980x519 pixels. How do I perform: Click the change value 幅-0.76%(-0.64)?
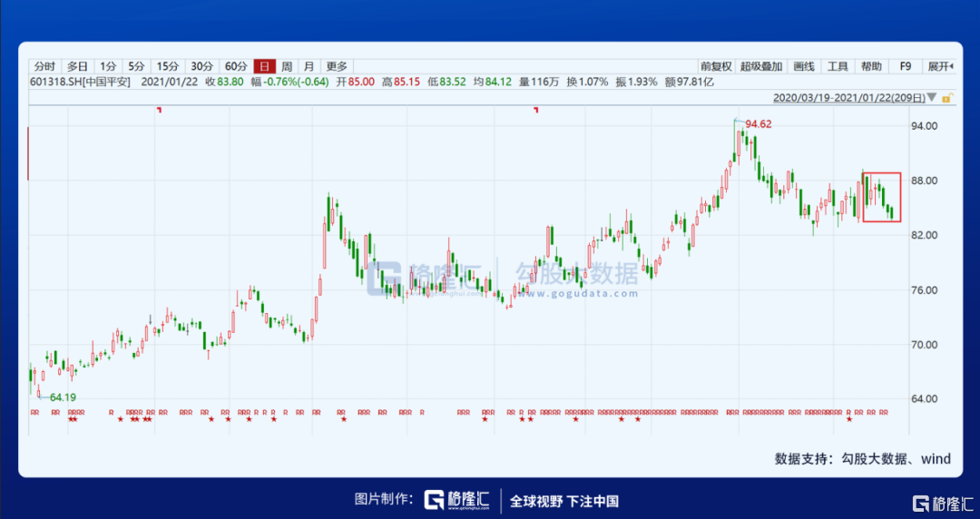pos(290,82)
